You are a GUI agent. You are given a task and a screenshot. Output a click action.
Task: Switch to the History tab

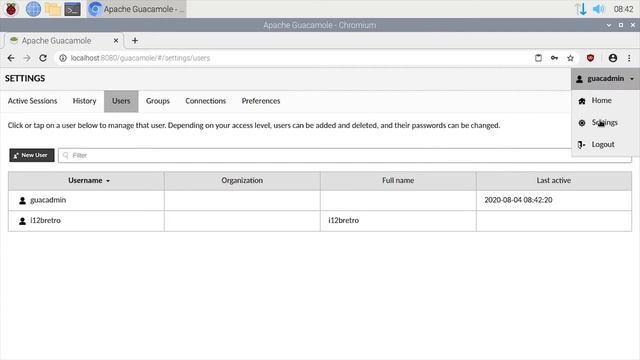[x=84, y=101]
